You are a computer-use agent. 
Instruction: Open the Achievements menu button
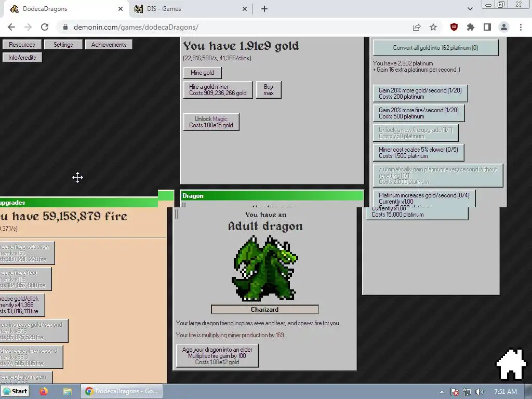(109, 45)
